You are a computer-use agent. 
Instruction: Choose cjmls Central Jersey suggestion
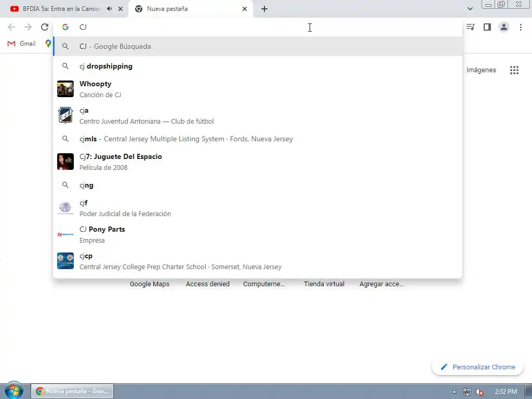[x=258, y=139]
